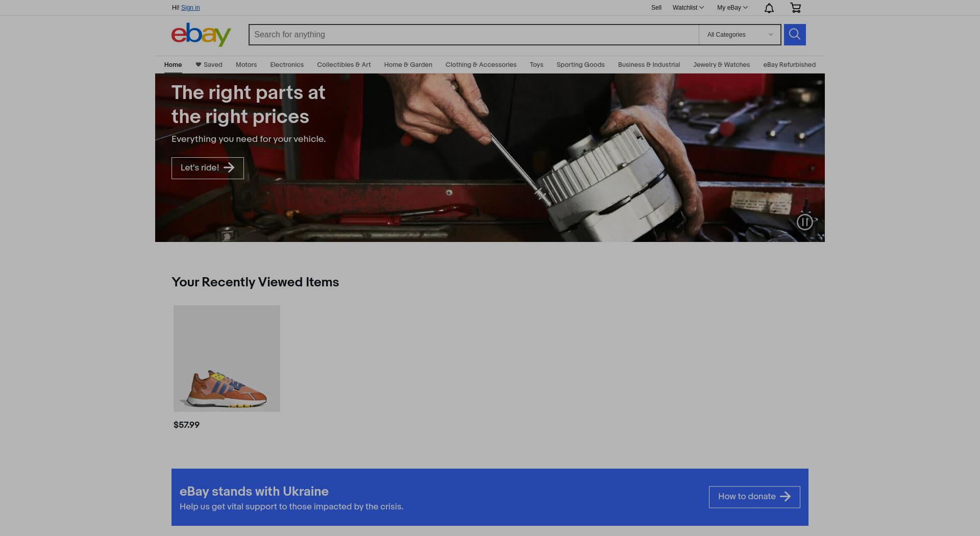Viewport: 980px width, 536px height.
Task: Open the recently viewed sneaker thumbnail
Action: [x=227, y=358]
